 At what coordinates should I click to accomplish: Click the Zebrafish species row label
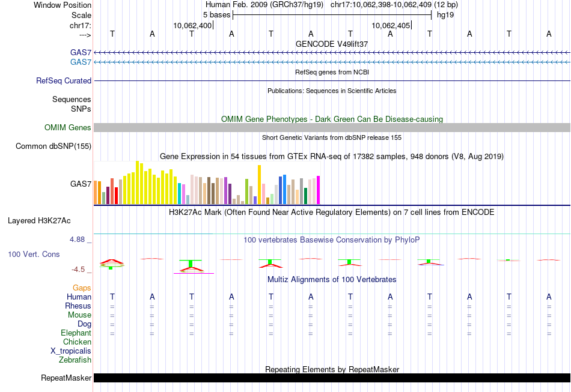tap(75, 360)
